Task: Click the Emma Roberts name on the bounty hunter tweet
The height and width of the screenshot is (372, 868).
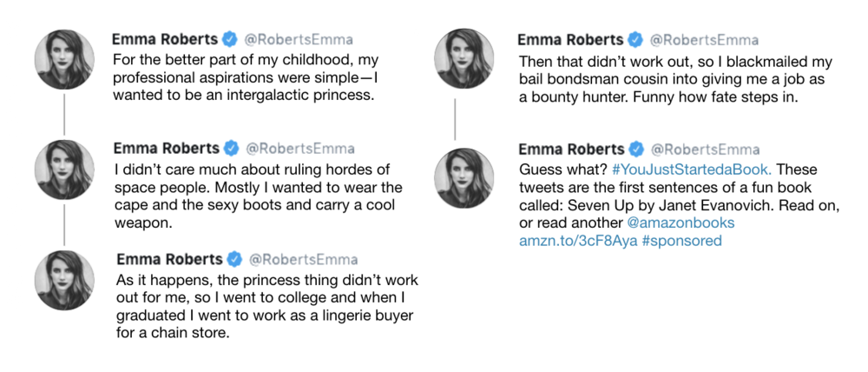Action: (x=570, y=40)
